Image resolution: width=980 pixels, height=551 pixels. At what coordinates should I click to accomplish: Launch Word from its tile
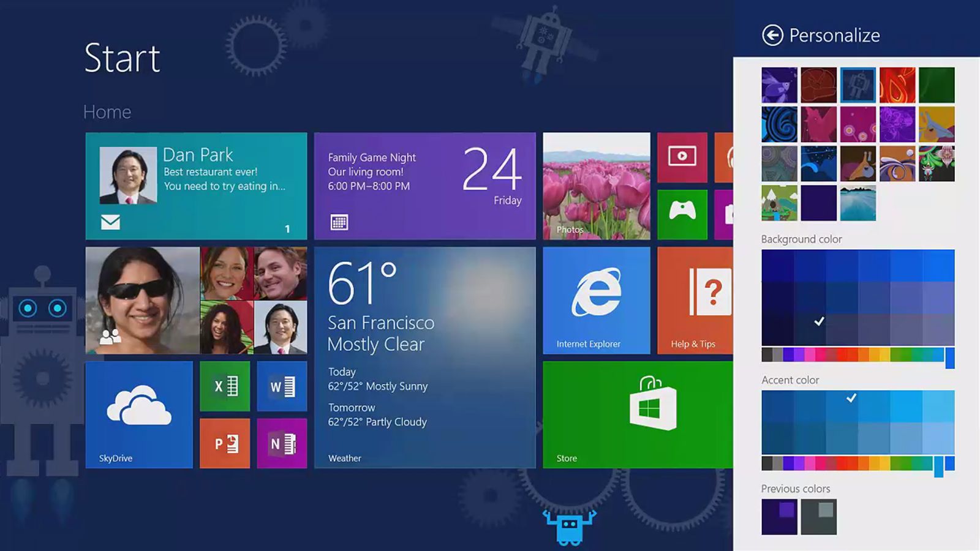[x=282, y=386]
